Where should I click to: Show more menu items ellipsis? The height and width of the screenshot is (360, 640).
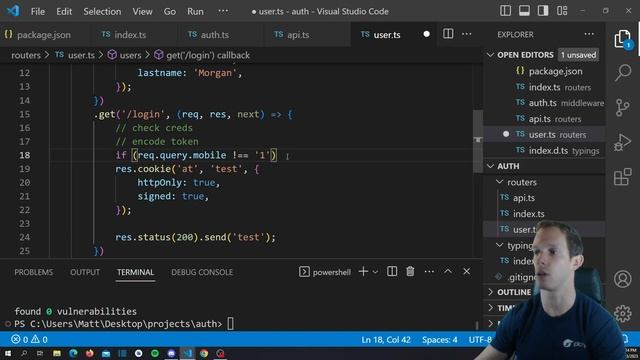pyautogui.click(x=223, y=11)
